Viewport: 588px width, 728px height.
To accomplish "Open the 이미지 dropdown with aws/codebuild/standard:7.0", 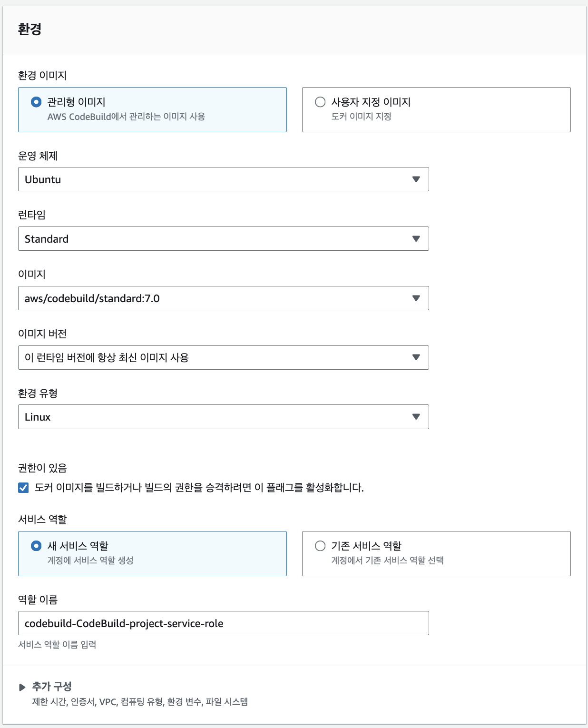I will pos(223,298).
